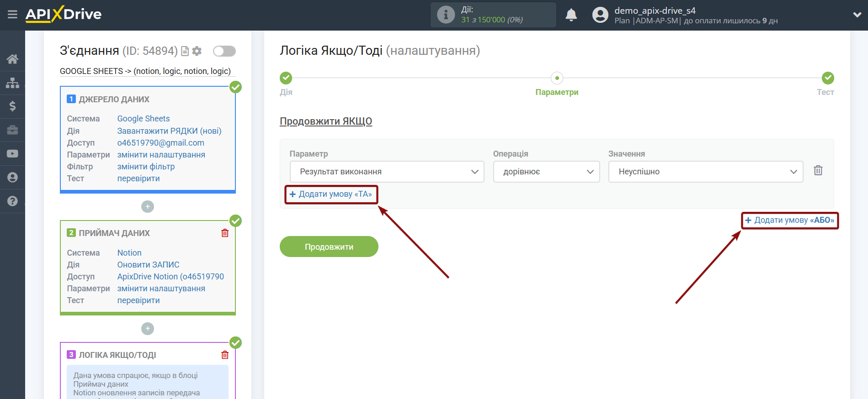Click Оновити ЗАПИС action link
The width and height of the screenshot is (868, 399).
pos(148,265)
